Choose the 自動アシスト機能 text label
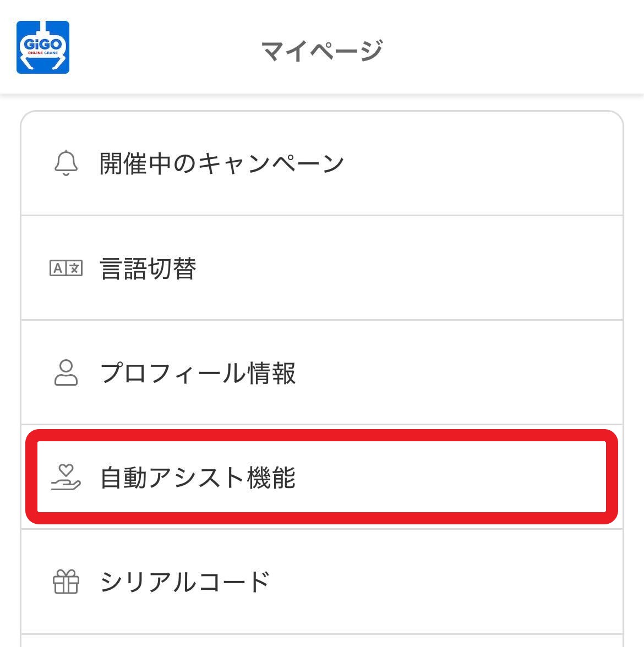The height and width of the screenshot is (647, 644). pos(198,477)
